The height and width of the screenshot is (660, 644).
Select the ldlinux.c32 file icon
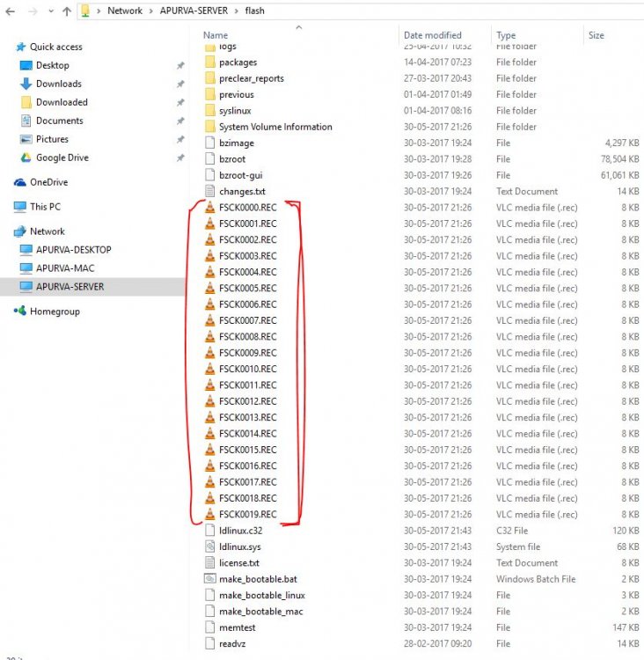click(x=210, y=531)
